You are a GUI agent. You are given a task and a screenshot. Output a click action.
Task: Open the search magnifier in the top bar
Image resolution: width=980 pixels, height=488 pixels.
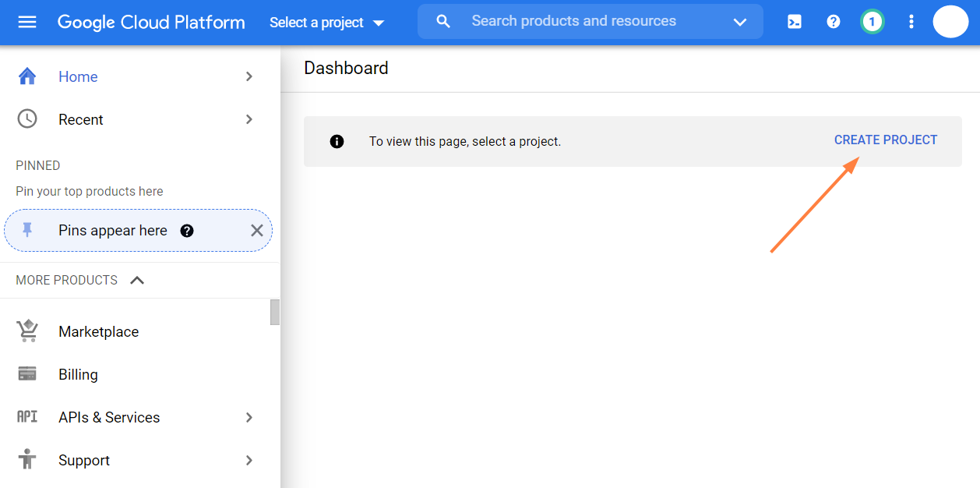(442, 21)
